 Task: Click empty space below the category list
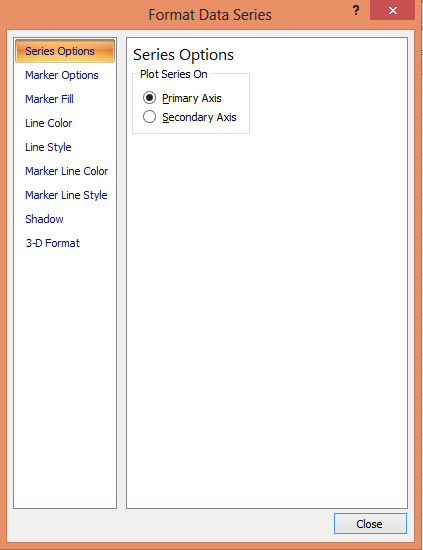click(65, 379)
